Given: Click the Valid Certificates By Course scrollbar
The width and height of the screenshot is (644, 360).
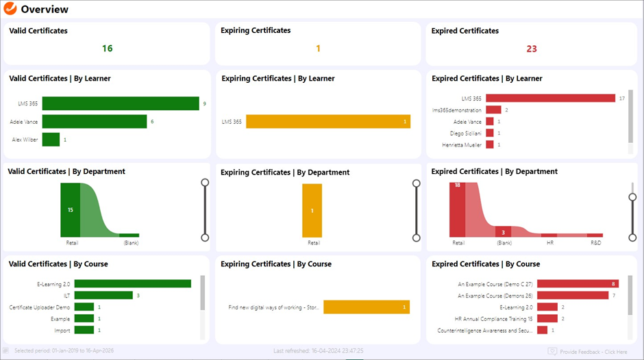Looking at the screenshot, I should pos(202,293).
